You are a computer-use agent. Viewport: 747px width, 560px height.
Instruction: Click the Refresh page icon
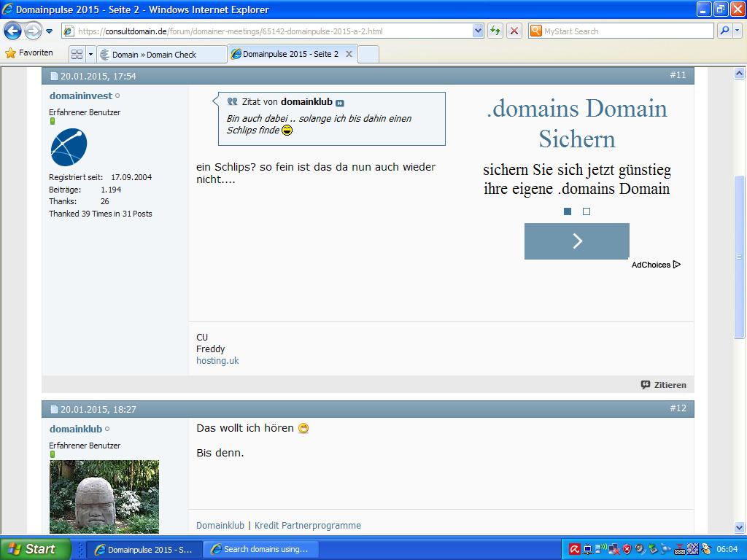click(x=496, y=31)
